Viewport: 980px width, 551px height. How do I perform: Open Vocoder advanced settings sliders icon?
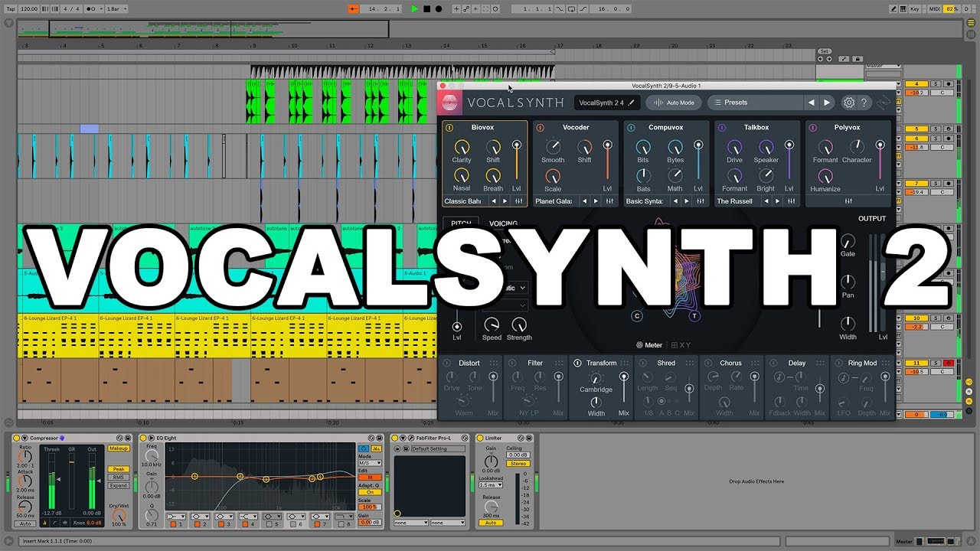coord(609,201)
